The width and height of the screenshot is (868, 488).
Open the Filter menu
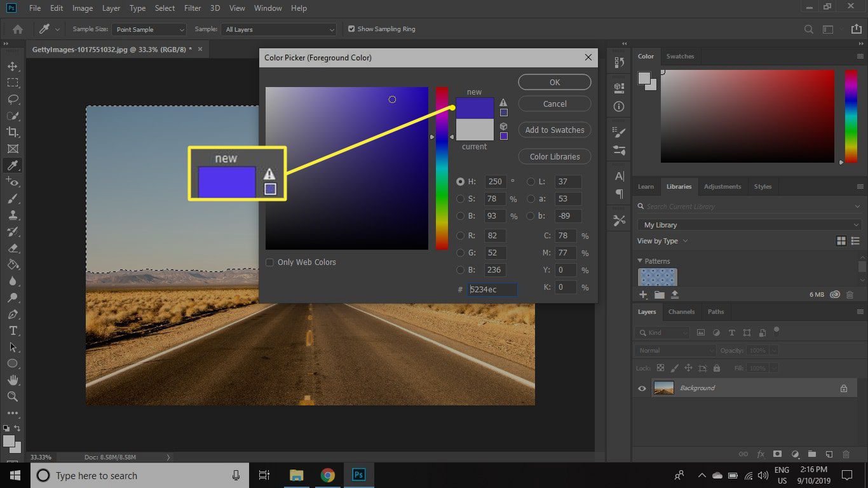point(192,8)
